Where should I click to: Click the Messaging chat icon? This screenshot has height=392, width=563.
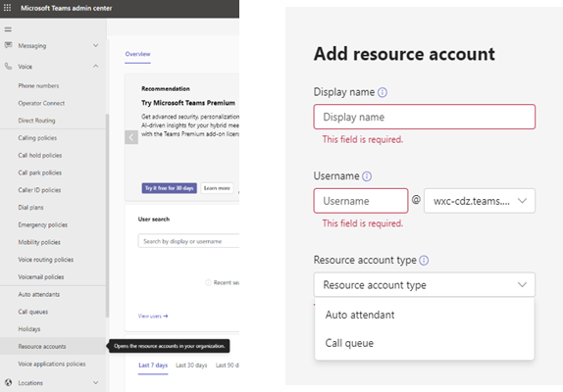(8, 45)
